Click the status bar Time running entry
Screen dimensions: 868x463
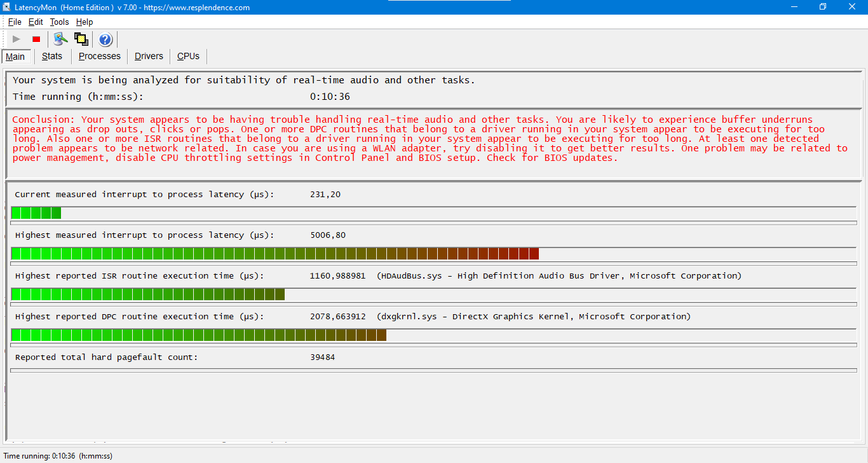pyautogui.click(x=58, y=456)
